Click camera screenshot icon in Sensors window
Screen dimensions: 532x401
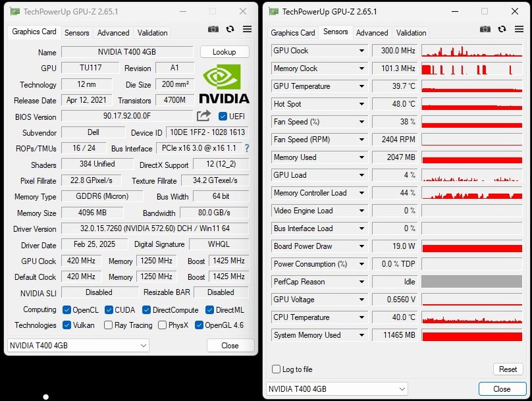(485, 29)
